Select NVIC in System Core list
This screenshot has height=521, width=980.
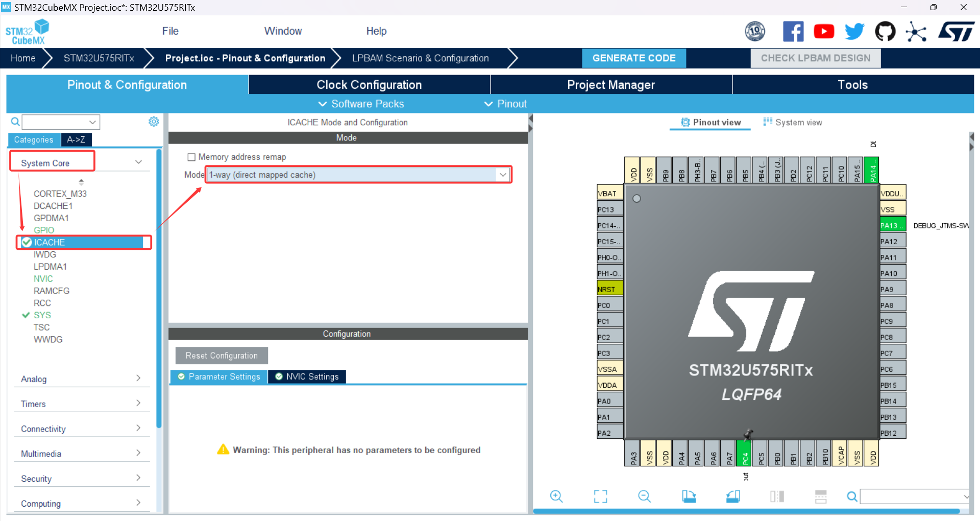pos(43,278)
